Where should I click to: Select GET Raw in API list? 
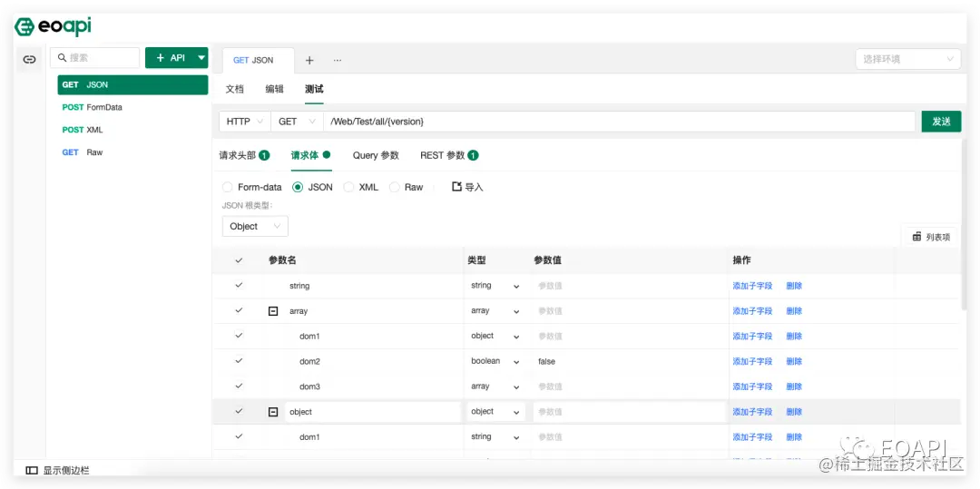[x=132, y=152]
